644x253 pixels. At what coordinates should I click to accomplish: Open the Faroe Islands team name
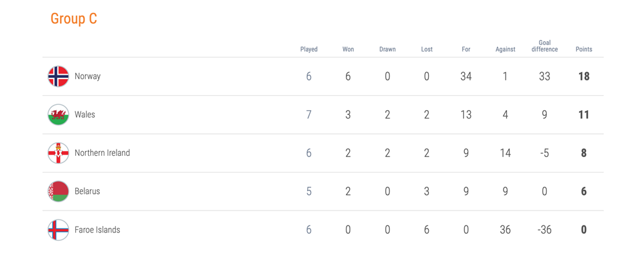tap(97, 230)
